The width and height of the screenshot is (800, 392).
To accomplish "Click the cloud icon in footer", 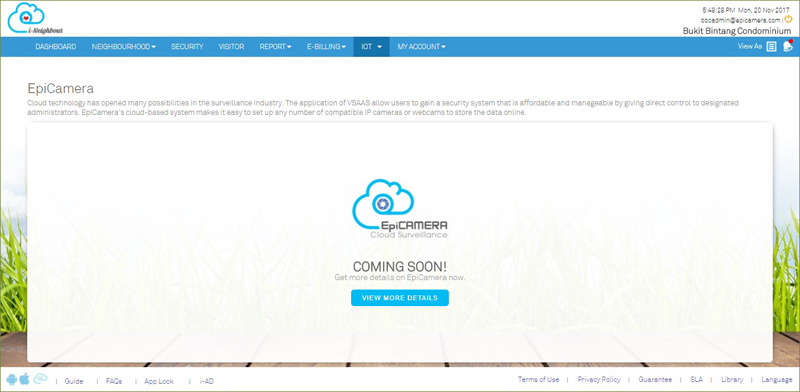I will point(40,378).
